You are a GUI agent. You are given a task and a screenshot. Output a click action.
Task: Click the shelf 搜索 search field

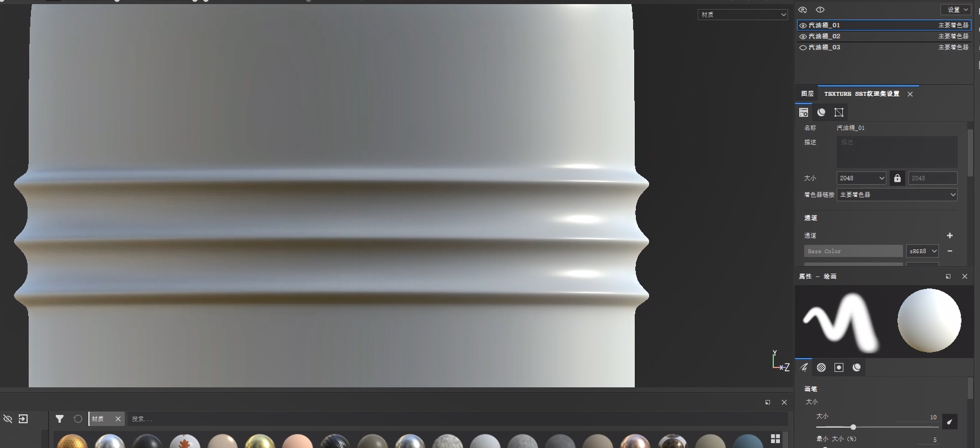(x=457, y=419)
